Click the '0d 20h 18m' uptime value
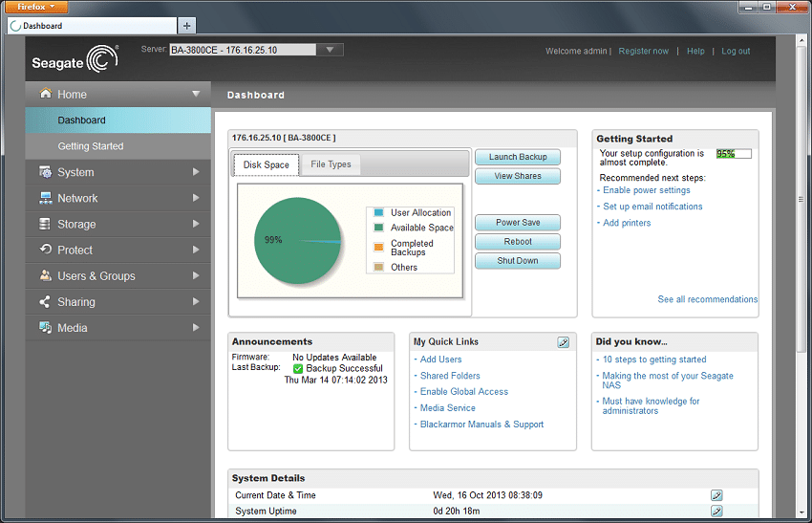 (x=457, y=512)
